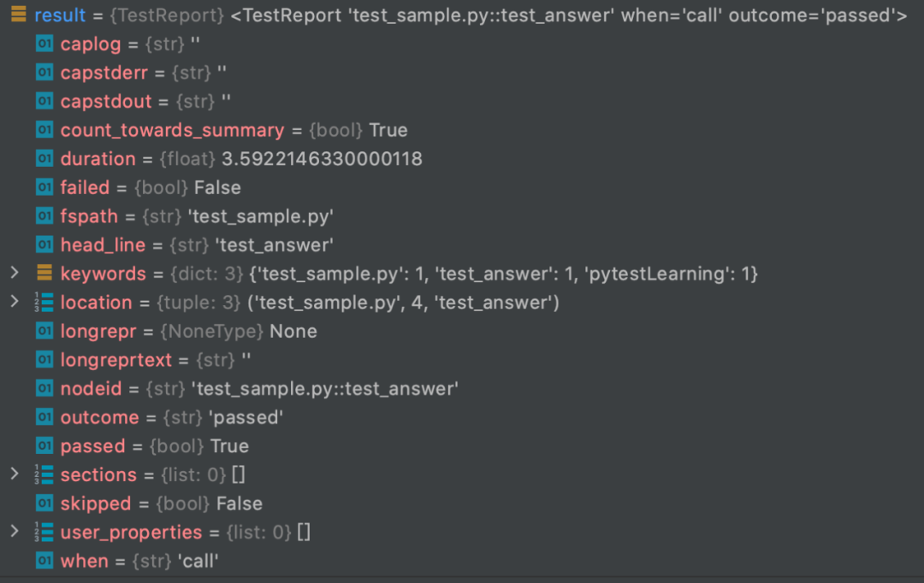924x583 pixels.
Task: Click the tuple icon beside location
Action: pyautogui.click(x=44, y=303)
